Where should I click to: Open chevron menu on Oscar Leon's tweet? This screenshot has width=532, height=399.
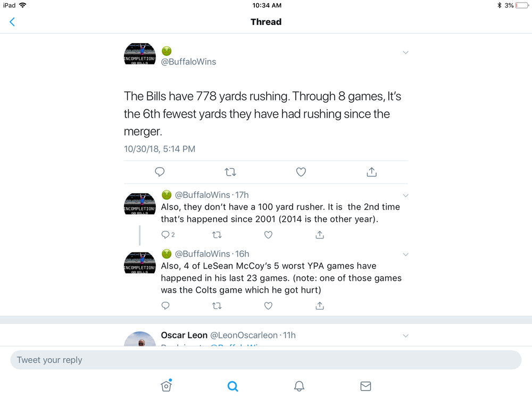click(x=405, y=336)
